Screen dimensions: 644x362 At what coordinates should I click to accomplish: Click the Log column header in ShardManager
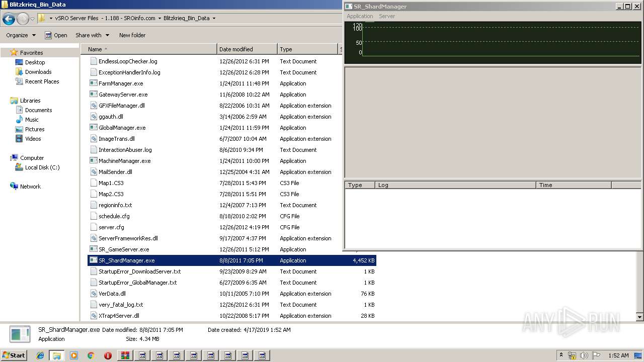pyautogui.click(x=455, y=185)
